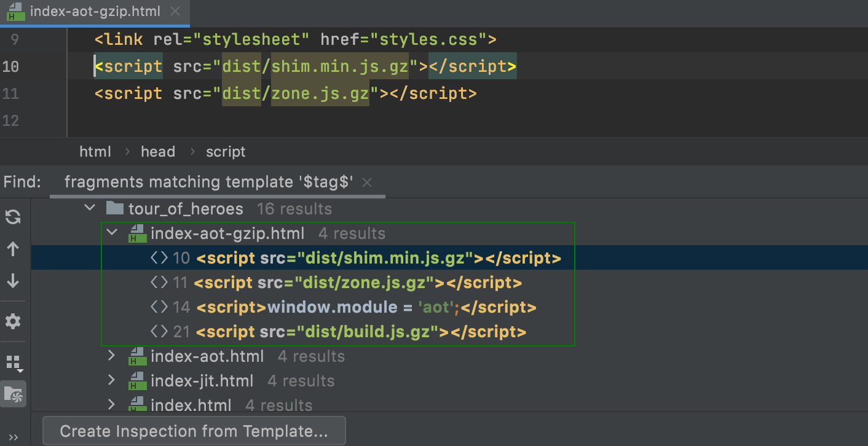
Task: Clear the search template with the X
Action: [x=366, y=182]
